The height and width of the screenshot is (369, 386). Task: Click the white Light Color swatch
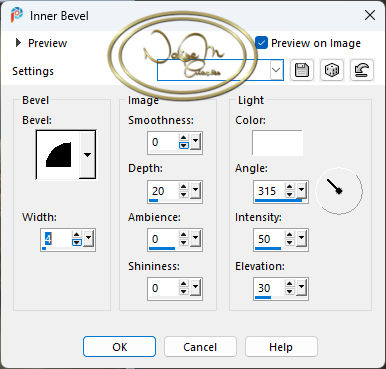click(x=277, y=143)
